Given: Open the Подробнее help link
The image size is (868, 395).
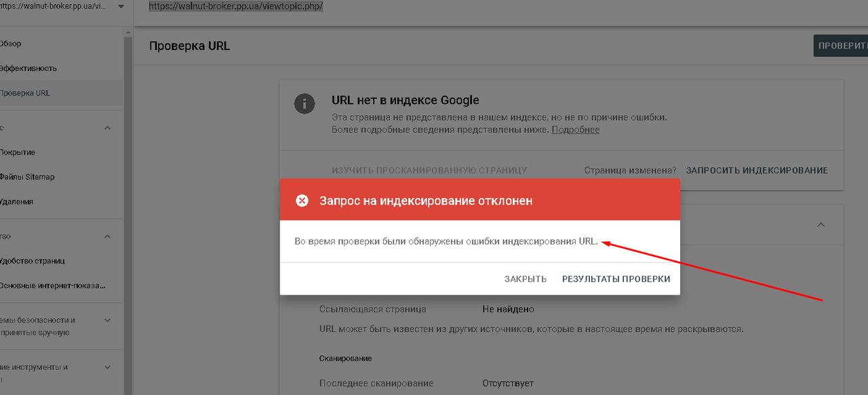Looking at the screenshot, I should 575,129.
